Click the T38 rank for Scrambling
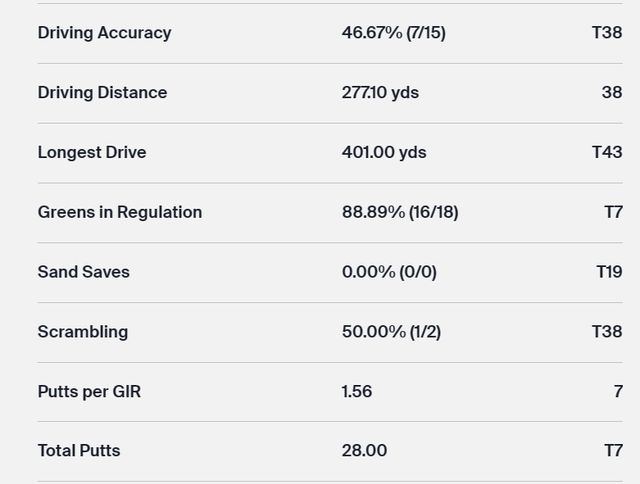Image resolution: width=640 pixels, height=484 pixels. click(606, 332)
